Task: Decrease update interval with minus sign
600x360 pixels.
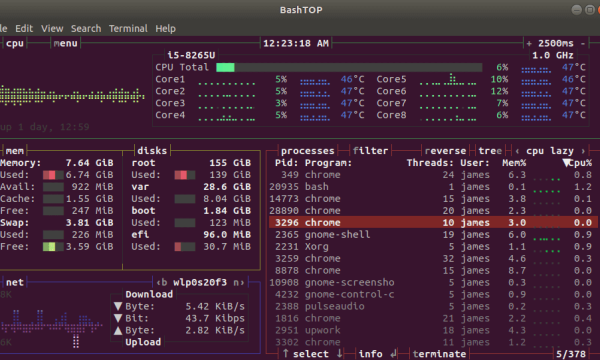Action: [x=583, y=43]
